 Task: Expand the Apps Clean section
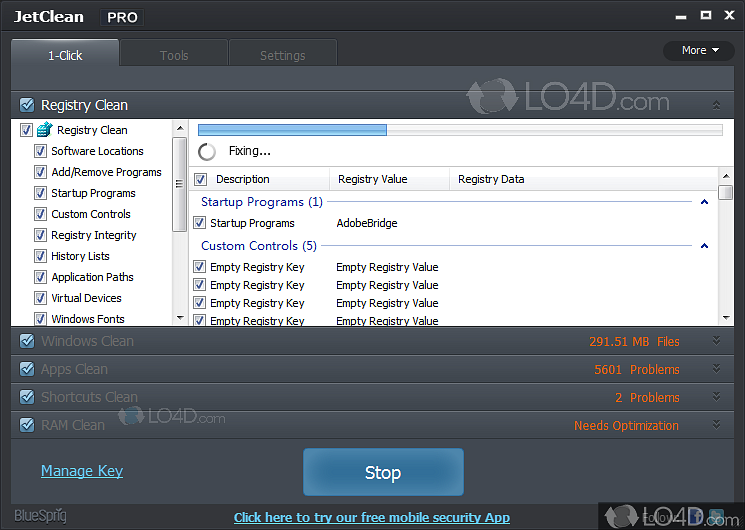click(716, 369)
